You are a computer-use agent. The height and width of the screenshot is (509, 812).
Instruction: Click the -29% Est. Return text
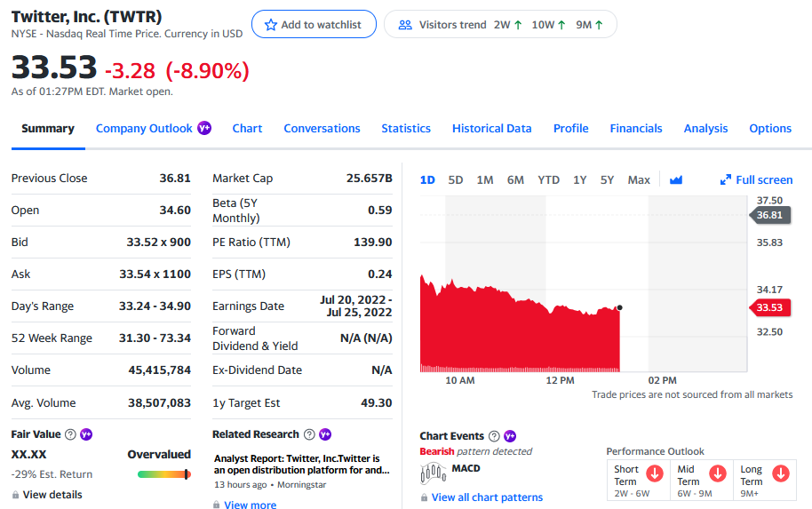[52, 474]
